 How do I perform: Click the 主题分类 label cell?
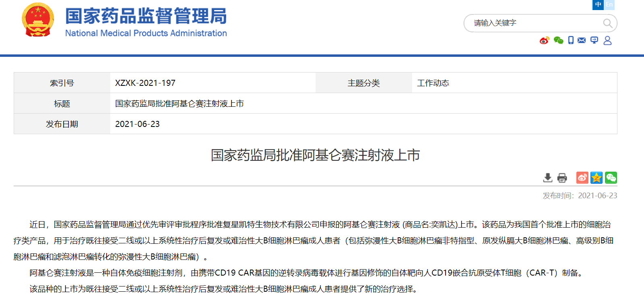tap(364, 83)
